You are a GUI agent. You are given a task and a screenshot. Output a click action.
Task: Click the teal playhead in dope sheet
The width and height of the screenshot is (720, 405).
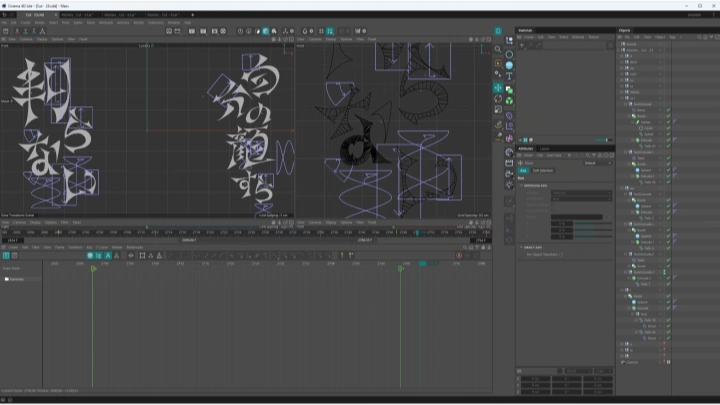pos(422,264)
